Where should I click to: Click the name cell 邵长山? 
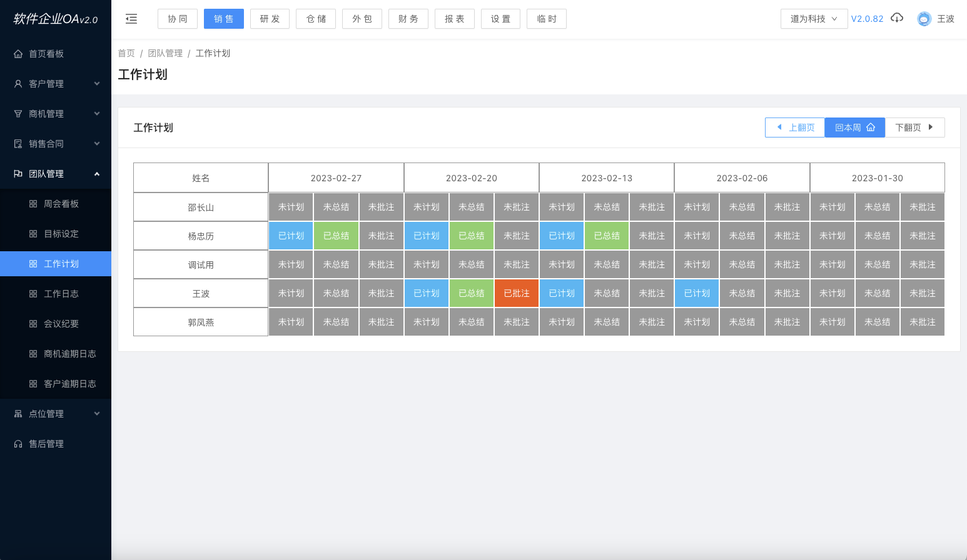coord(201,207)
